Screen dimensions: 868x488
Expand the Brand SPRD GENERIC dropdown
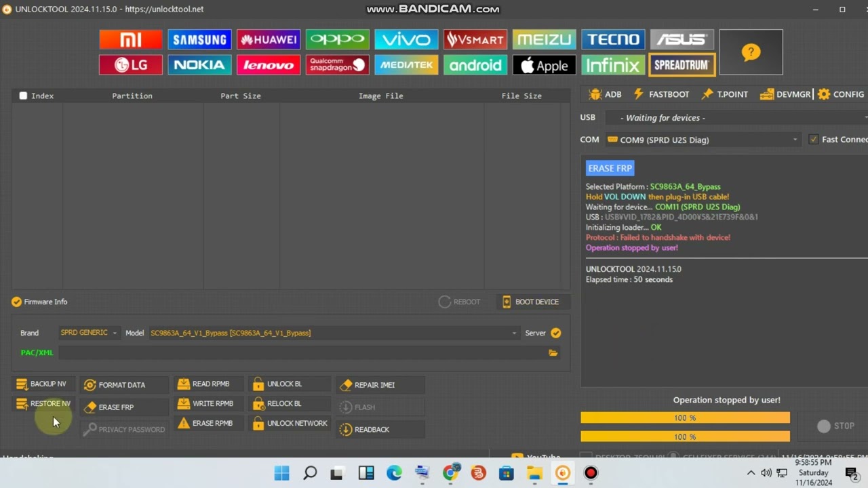point(89,333)
